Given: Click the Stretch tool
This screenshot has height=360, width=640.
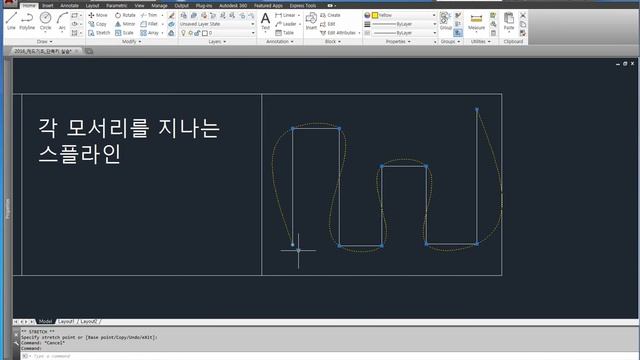Looking at the screenshot, I should point(99,33).
